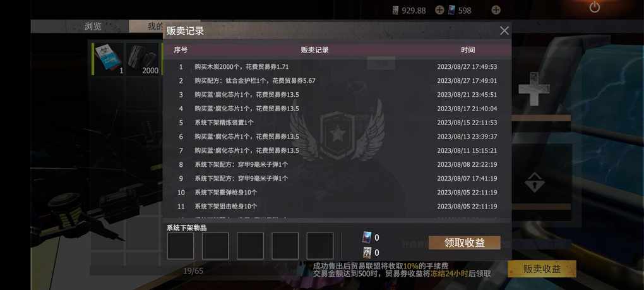Tap the trade coupon icon beside 598
Image resolution: width=644 pixels, height=290 pixels.
[451, 10]
